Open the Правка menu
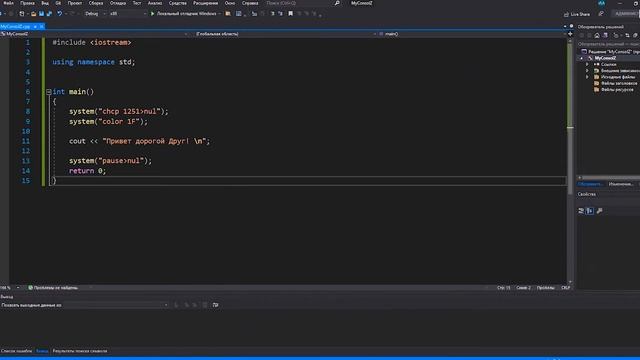This screenshot has width=640, height=360. (x=27, y=3)
